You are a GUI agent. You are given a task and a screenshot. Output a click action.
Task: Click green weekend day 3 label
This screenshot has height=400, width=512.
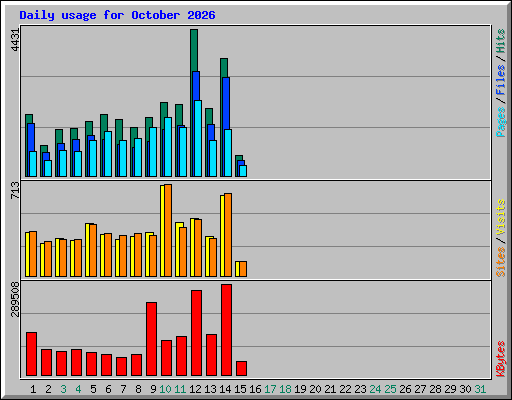tap(63, 389)
